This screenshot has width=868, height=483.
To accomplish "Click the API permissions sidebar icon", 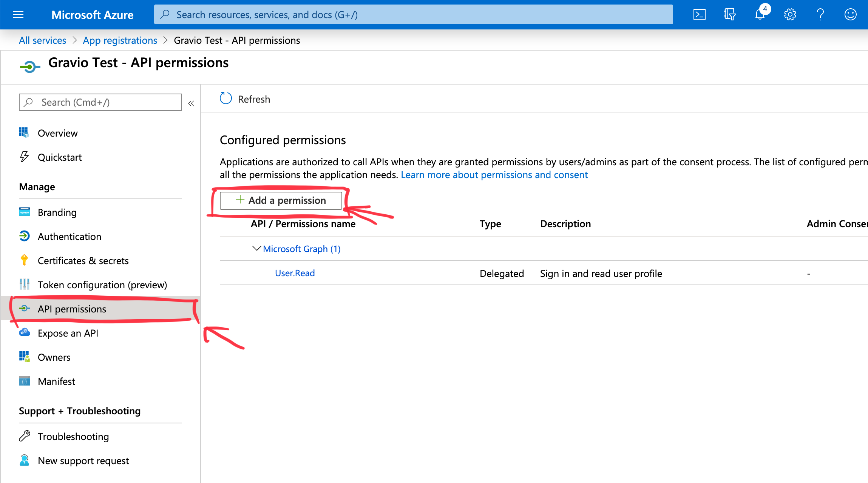I will (x=24, y=308).
